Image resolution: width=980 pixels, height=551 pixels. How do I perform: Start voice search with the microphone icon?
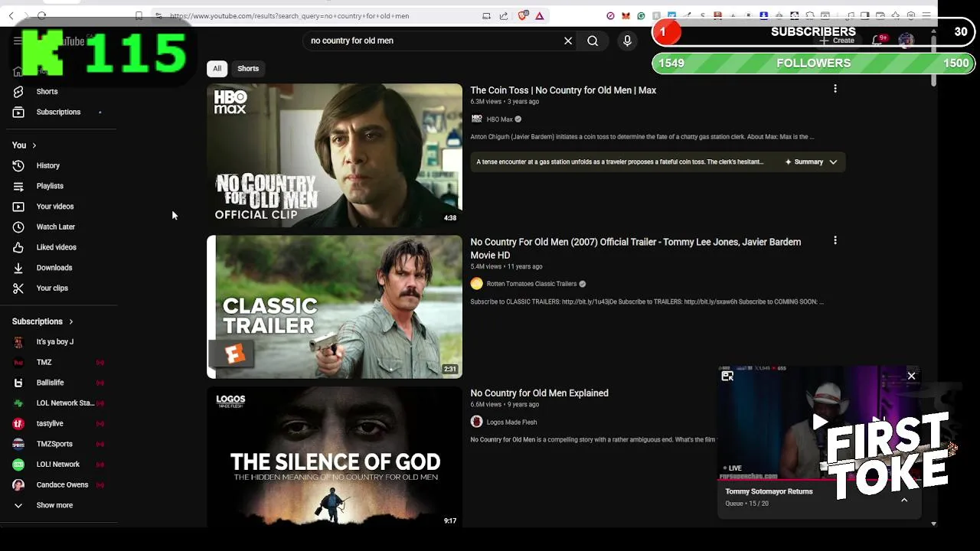point(627,41)
